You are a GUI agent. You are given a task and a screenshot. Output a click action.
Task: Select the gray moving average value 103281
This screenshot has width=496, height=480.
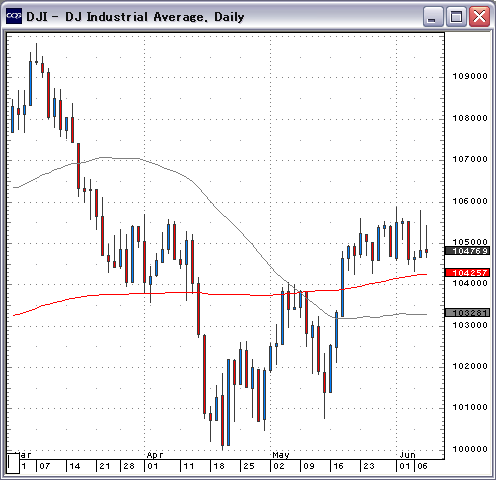[468, 313]
